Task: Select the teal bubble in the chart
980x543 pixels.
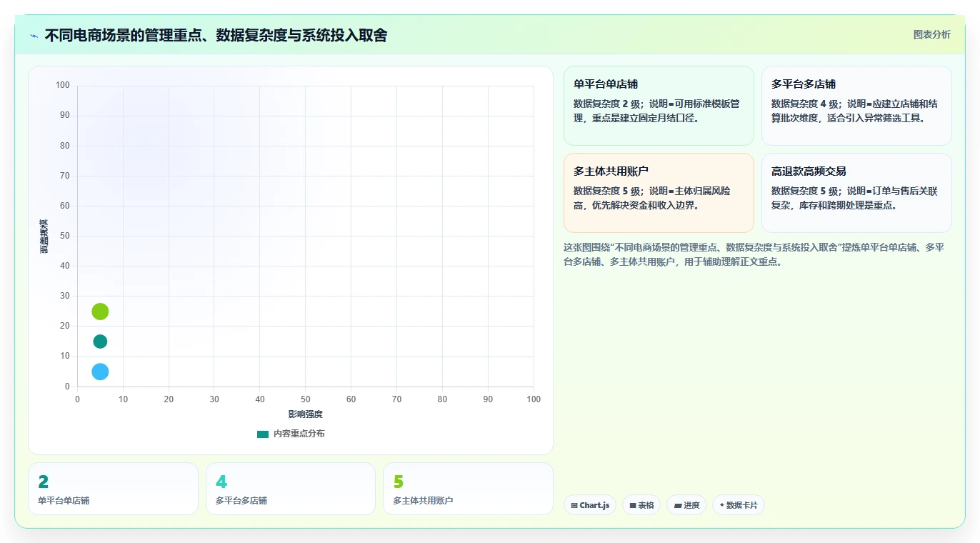Action: [100, 342]
